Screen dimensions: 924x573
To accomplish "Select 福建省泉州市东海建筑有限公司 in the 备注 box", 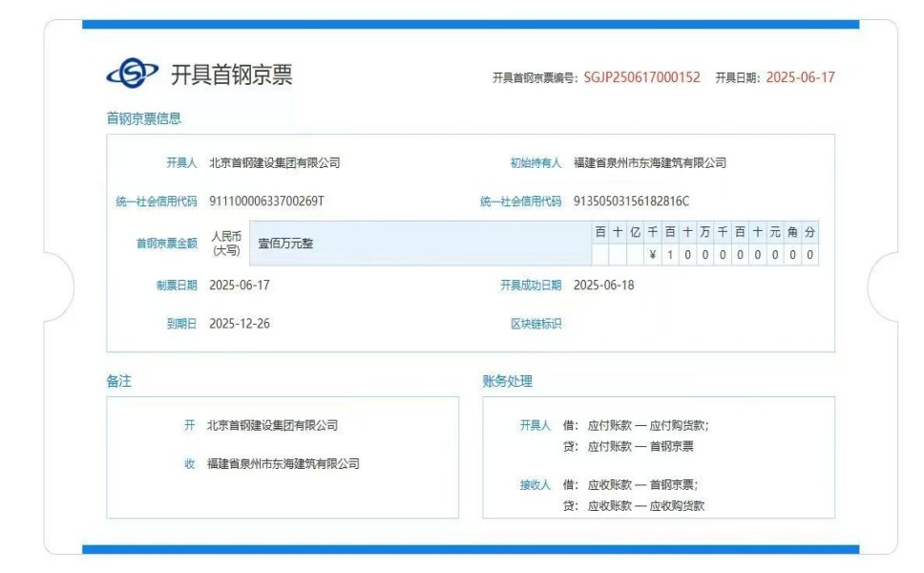I will [283, 464].
